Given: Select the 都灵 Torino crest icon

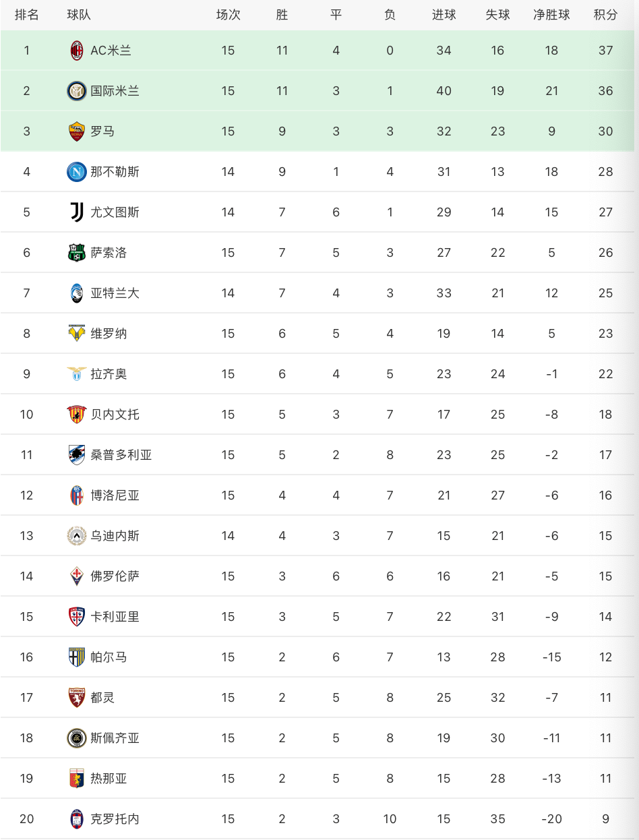Looking at the screenshot, I should click(x=77, y=698).
